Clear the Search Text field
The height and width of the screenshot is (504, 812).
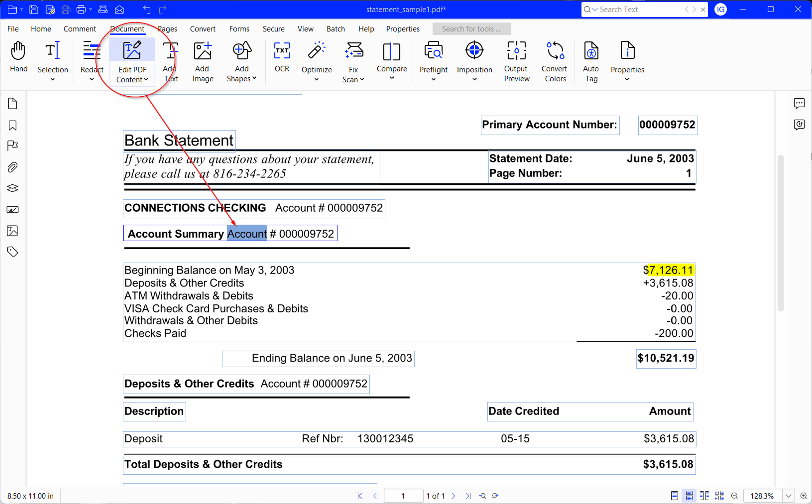[703, 9]
